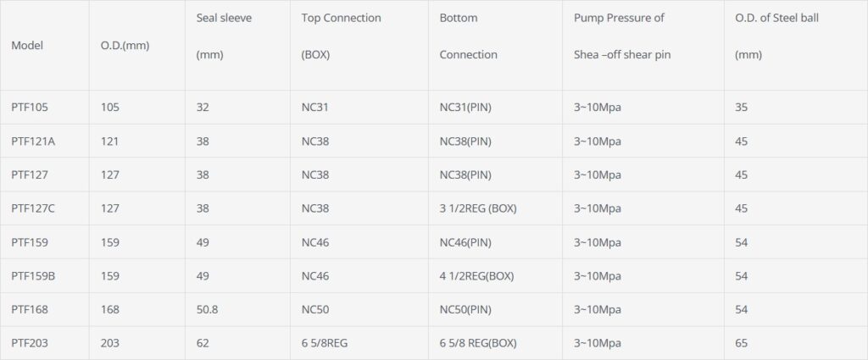Select the PTF203 model cell

[x=30, y=343]
